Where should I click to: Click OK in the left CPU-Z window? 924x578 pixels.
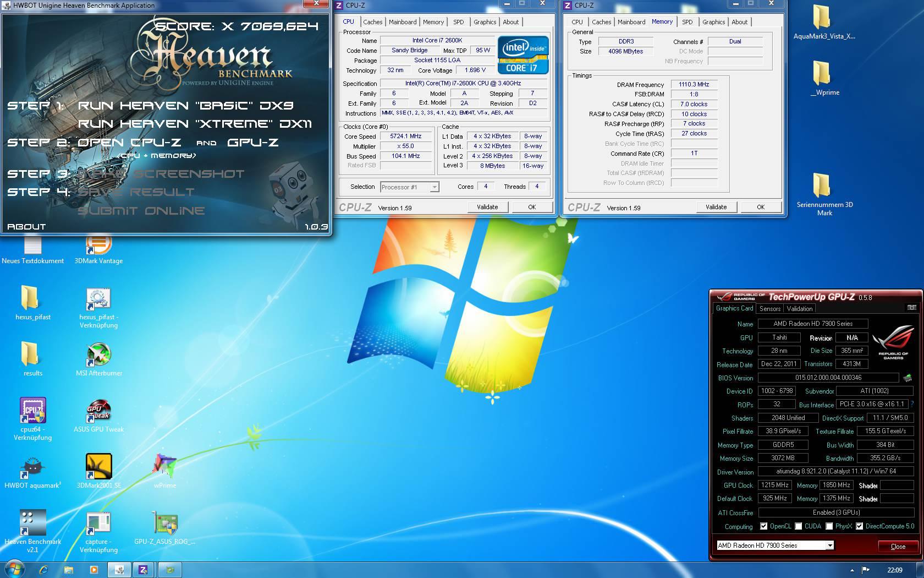click(532, 207)
